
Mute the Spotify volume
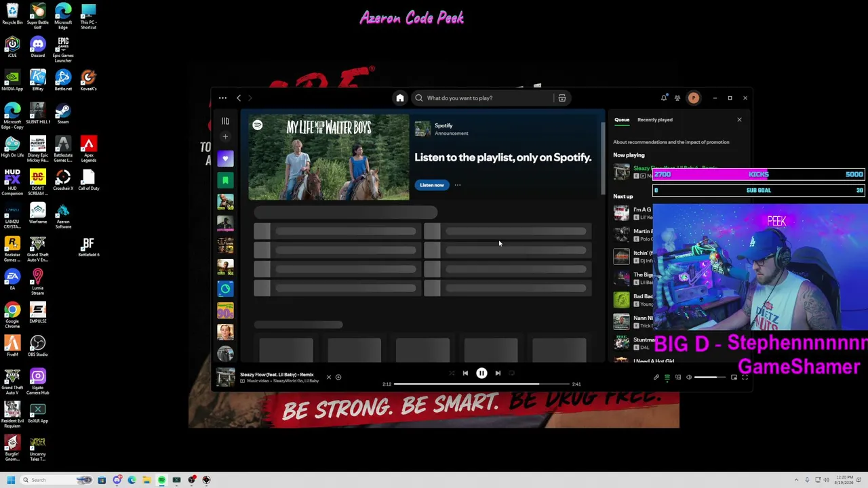689,378
